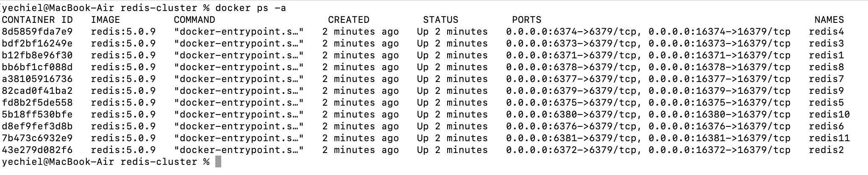Viewport: 868px width, 175px height.
Task: Click the redis4 container name
Action: click(x=826, y=32)
